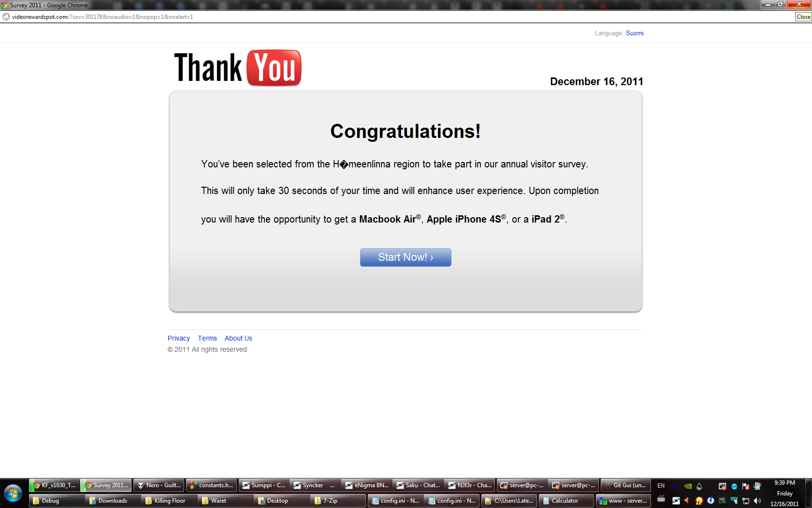
Task: Open Waret folder taskbar item
Action: click(x=226, y=501)
